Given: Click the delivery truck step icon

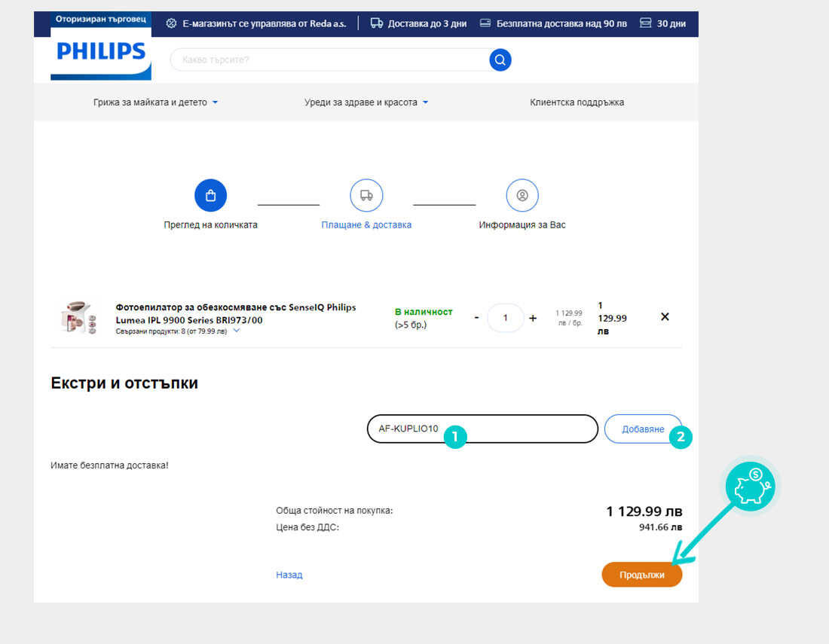Looking at the screenshot, I should (x=366, y=196).
